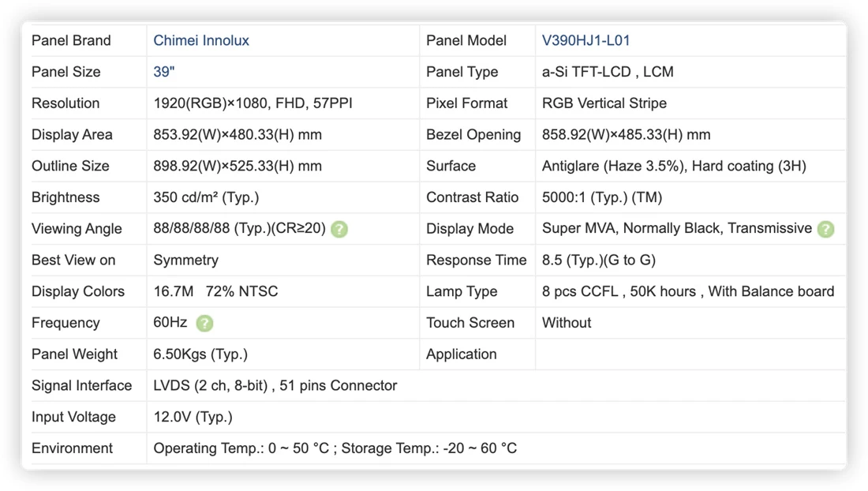Click the panel weight value 6.50Kgs (Typ.)

pyautogui.click(x=200, y=354)
